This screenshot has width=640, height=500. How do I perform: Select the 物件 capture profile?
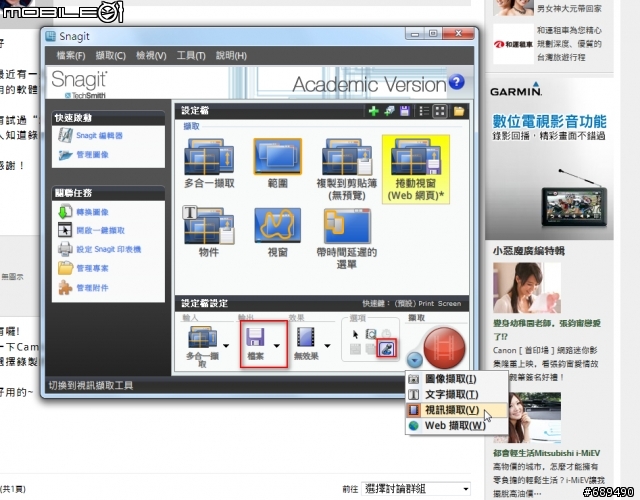[209, 232]
